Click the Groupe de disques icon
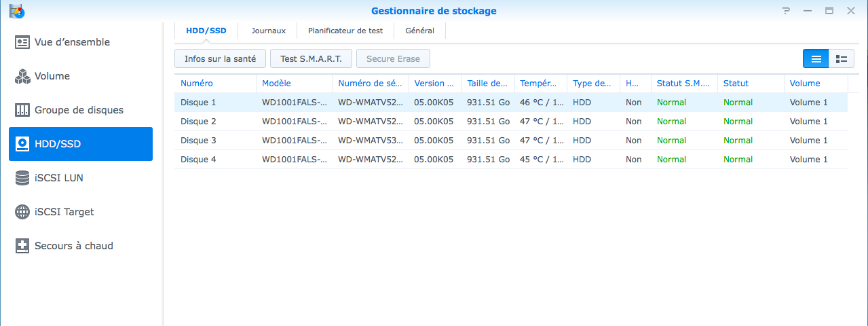The height and width of the screenshot is (326, 868). (x=22, y=110)
